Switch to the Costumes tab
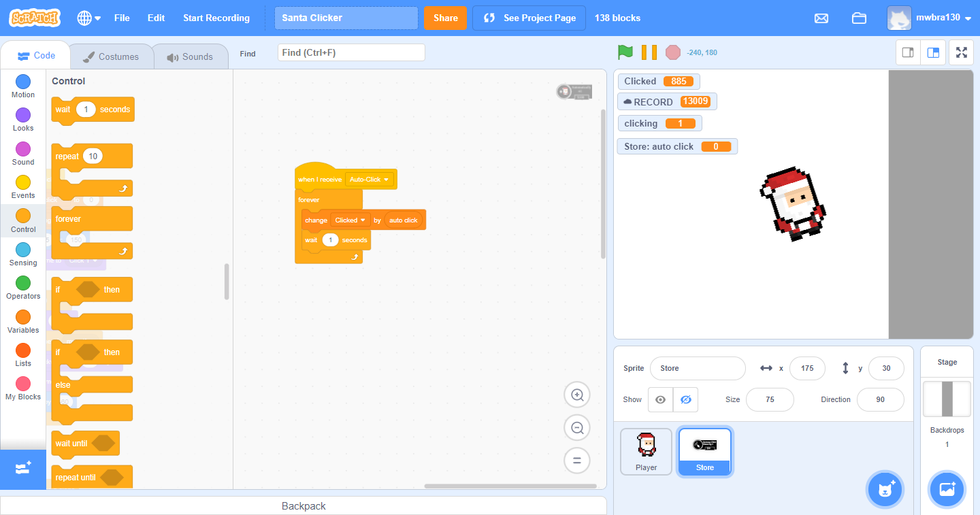 [111, 56]
